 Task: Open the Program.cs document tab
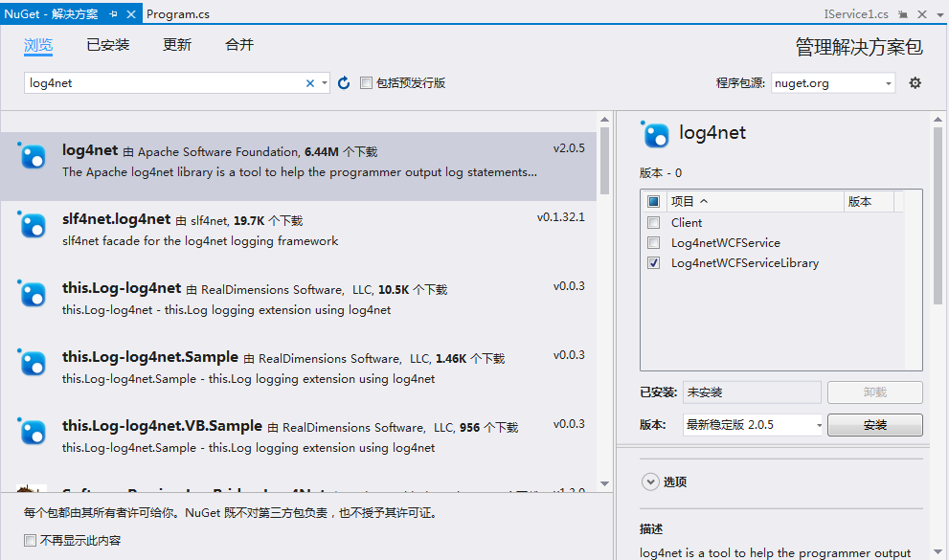tap(178, 14)
